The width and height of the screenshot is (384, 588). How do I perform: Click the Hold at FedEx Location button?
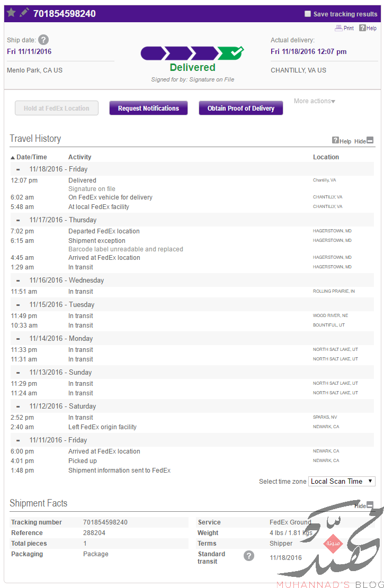coord(57,108)
